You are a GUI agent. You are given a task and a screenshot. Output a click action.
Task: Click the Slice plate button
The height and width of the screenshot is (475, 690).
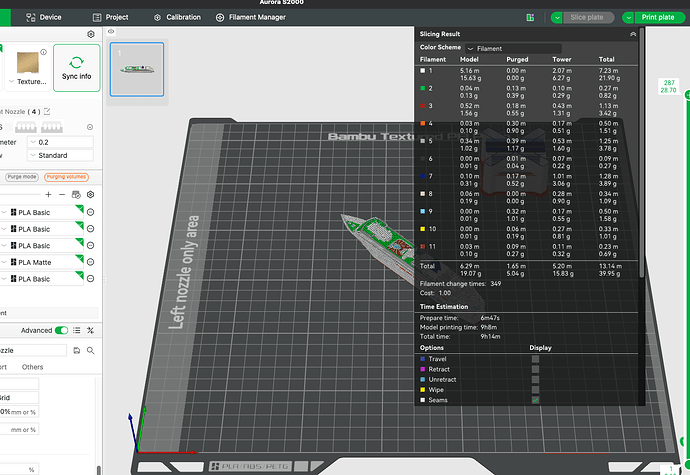pyautogui.click(x=588, y=18)
